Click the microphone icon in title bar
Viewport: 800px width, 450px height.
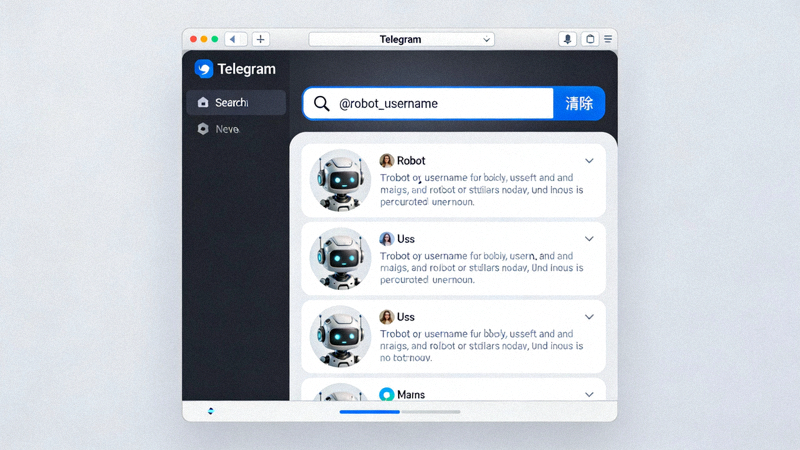[x=567, y=39]
